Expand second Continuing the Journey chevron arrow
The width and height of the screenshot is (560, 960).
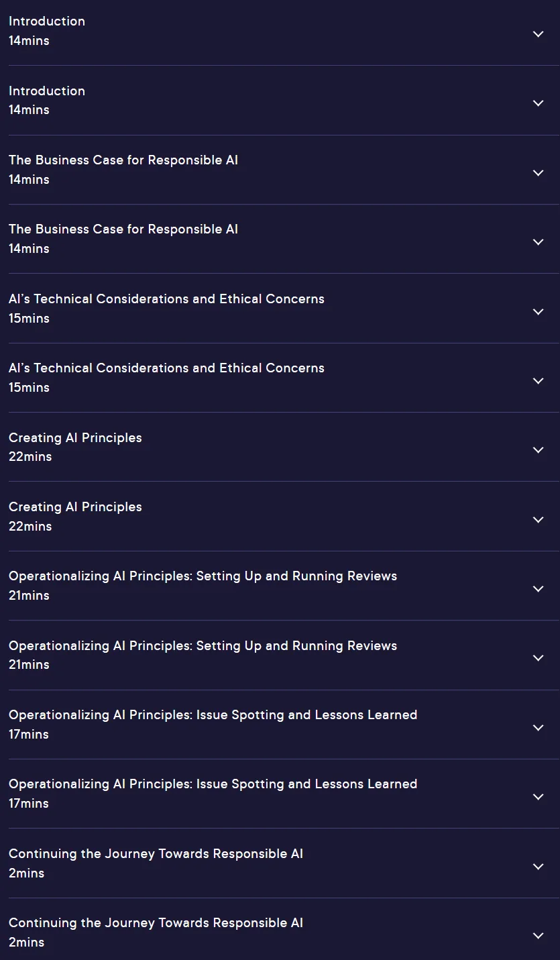tap(538, 935)
